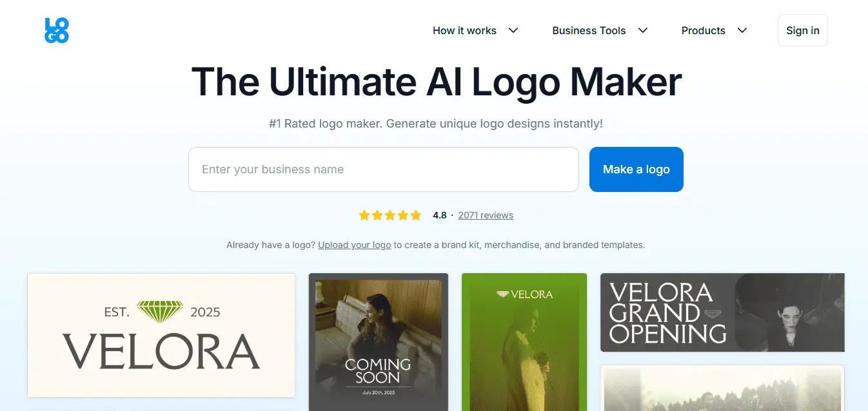Click the second rating star
Image resolution: width=868 pixels, height=411 pixels.
click(377, 215)
